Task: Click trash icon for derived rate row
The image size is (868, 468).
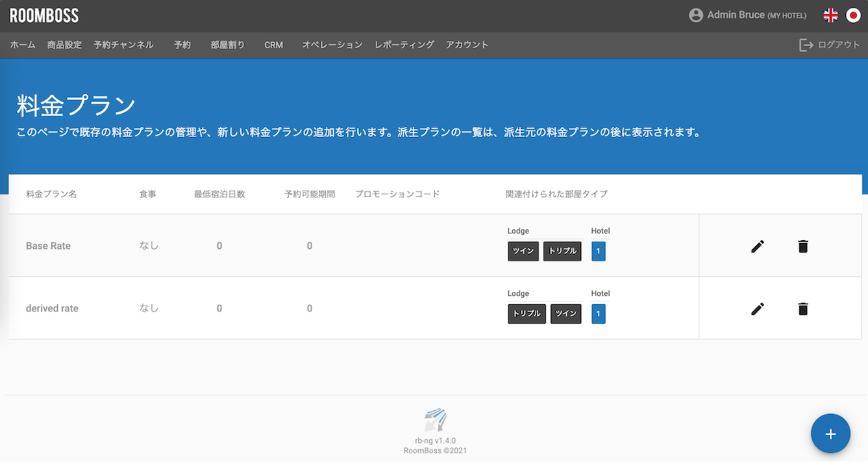Action: (803, 309)
